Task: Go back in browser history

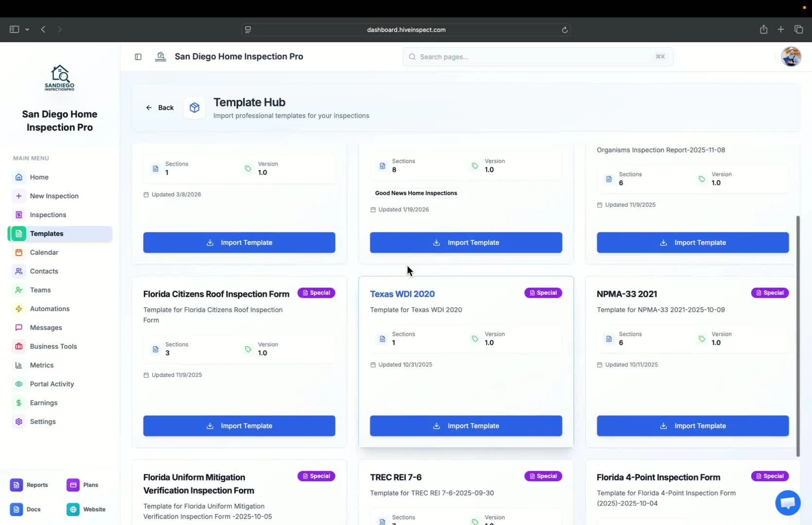Action: click(x=43, y=29)
